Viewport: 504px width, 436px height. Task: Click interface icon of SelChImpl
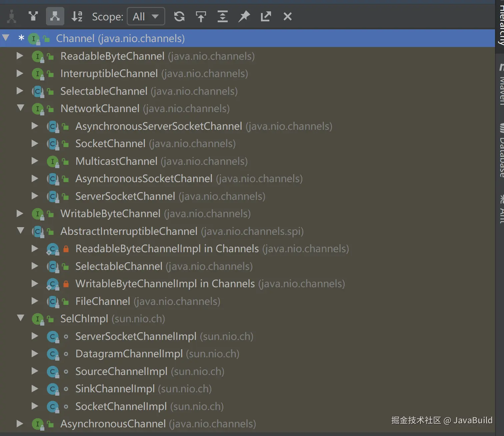[x=38, y=319]
